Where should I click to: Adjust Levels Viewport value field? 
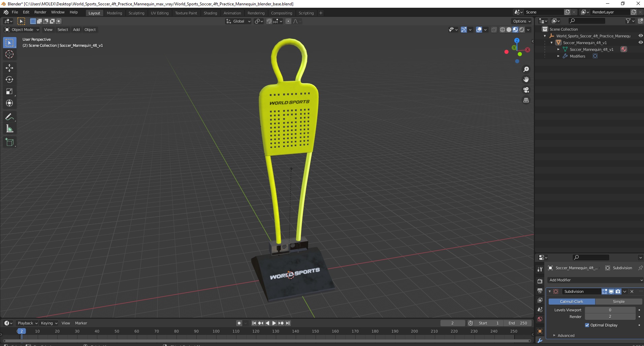tap(610, 310)
